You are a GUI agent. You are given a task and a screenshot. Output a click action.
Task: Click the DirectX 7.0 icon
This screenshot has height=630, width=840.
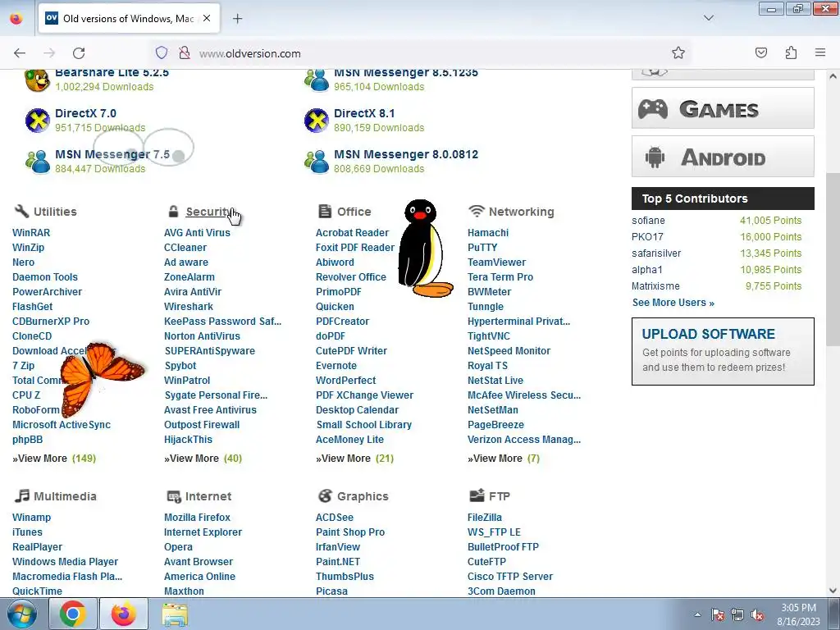click(x=38, y=121)
